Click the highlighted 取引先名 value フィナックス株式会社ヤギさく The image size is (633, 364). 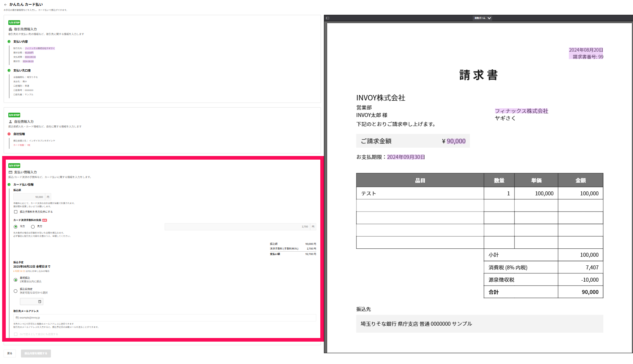click(40, 48)
